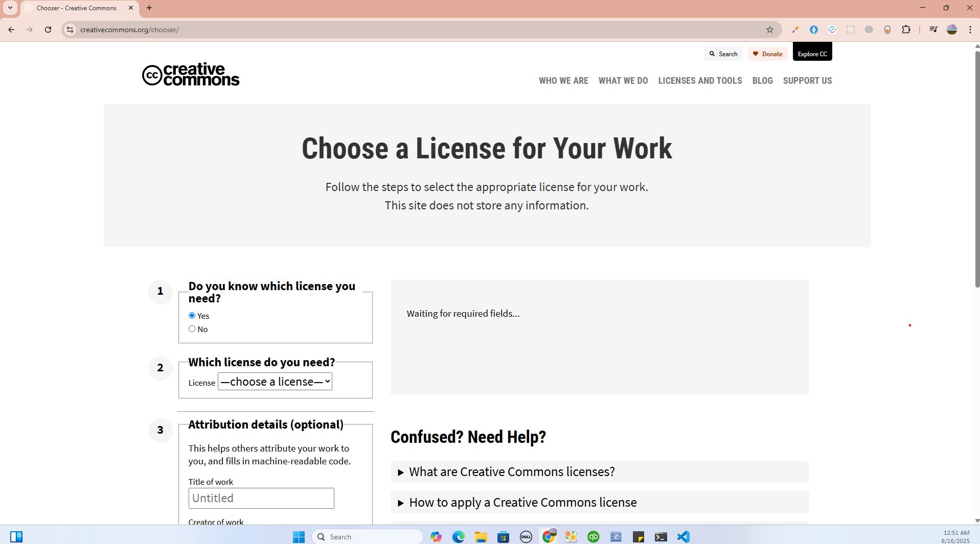Open the WHO WE ARE menu
The height and width of the screenshot is (544, 980).
[x=563, y=81]
